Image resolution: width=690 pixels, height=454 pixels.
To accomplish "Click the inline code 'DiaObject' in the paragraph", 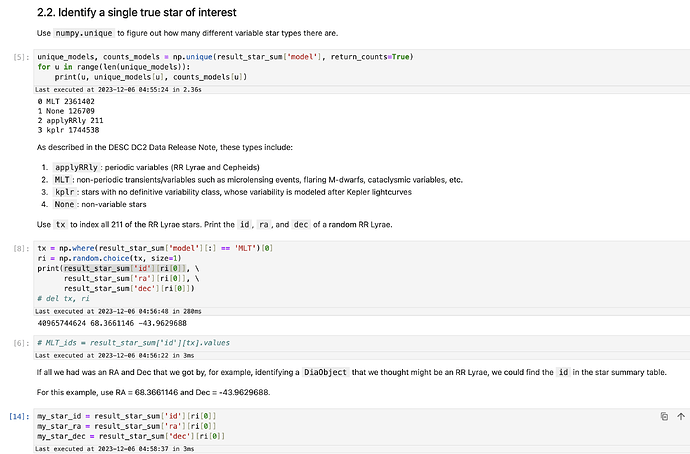I will 326,372.
